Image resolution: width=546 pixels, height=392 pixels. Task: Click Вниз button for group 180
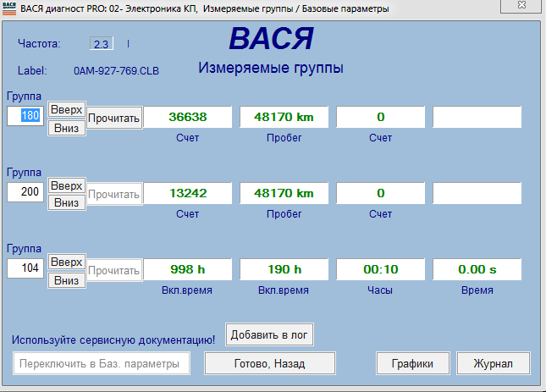[x=67, y=128]
